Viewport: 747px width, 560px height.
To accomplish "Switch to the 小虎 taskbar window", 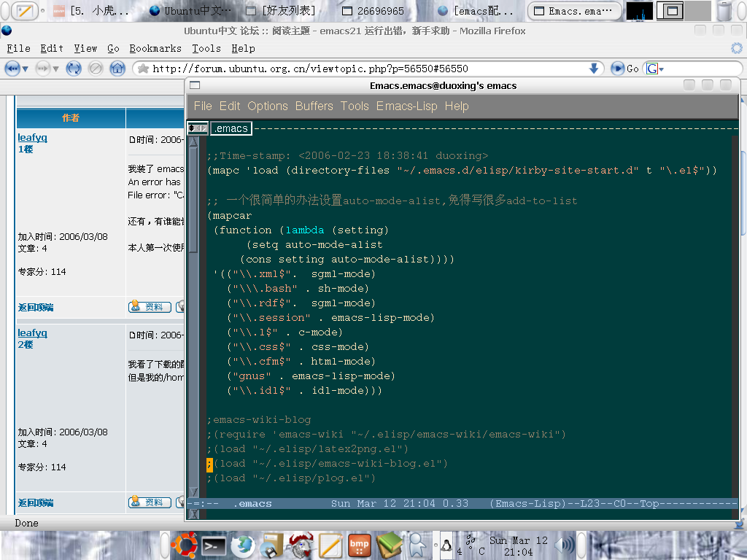I will (x=90, y=10).
